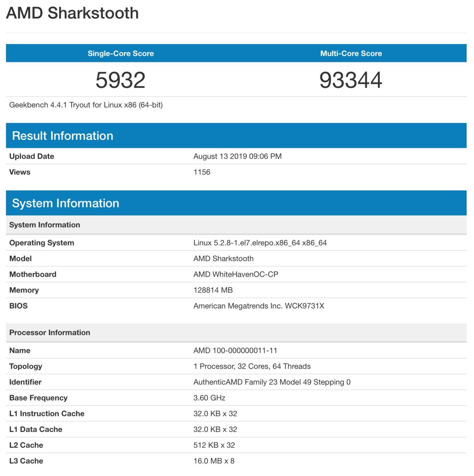Click the Geekbench 4.4.1 Tryout version text
This screenshot has height=476, width=474.
coord(86,105)
